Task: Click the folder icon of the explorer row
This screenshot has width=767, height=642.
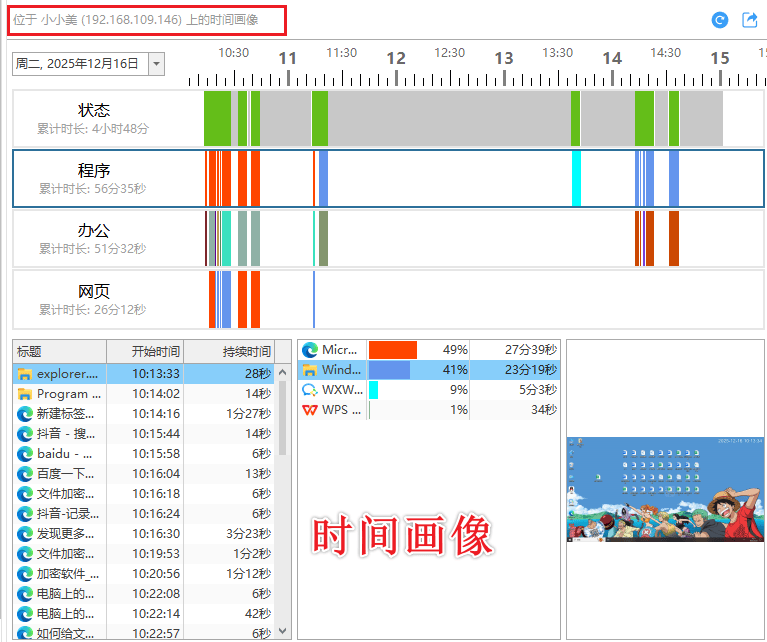Action: pos(24,374)
